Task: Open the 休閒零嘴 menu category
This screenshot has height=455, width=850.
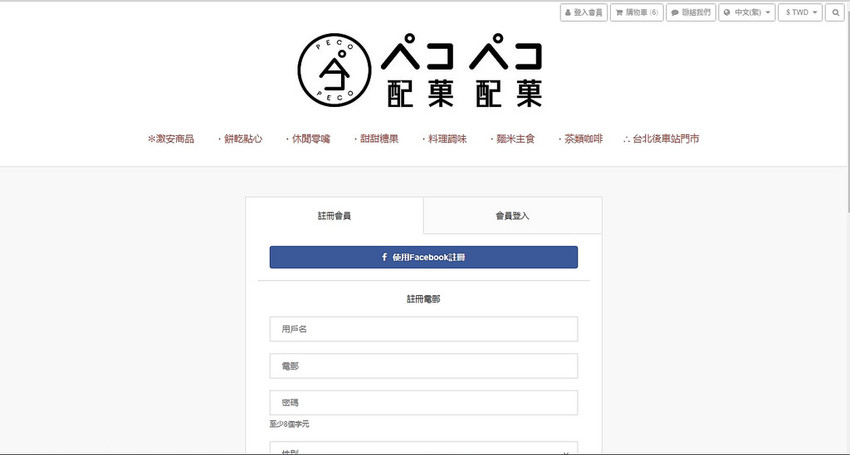Action: [308, 139]
